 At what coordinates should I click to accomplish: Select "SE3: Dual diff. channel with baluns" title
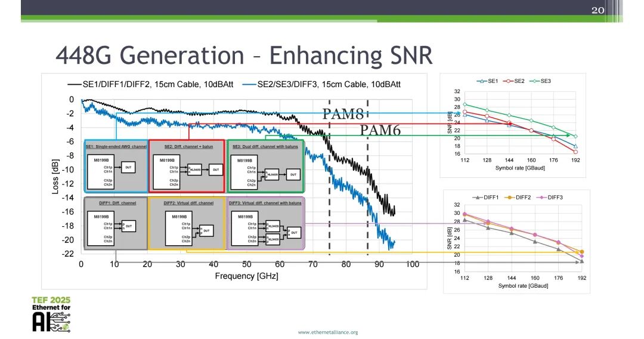[265, 147]
